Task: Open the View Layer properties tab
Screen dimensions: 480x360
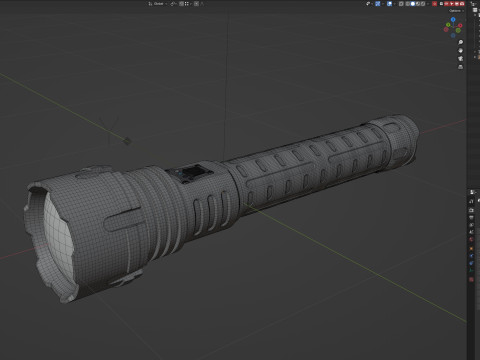Action: coord(471,225)
